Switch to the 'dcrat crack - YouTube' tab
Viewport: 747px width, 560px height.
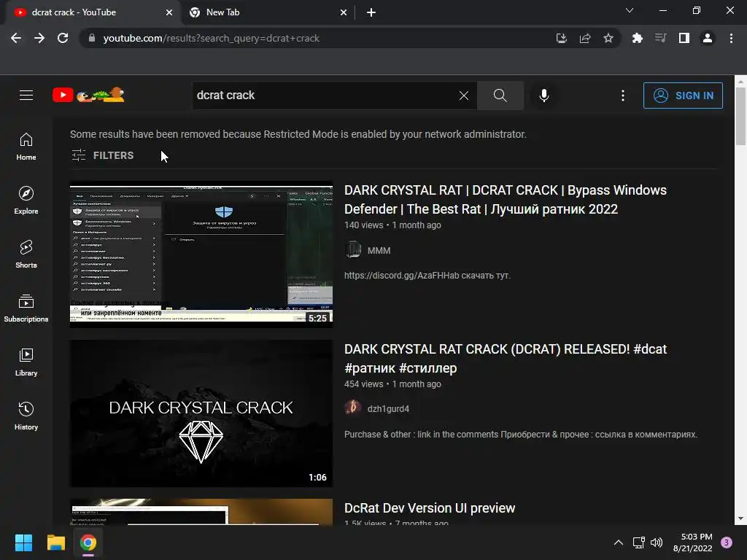pos(93,12)
